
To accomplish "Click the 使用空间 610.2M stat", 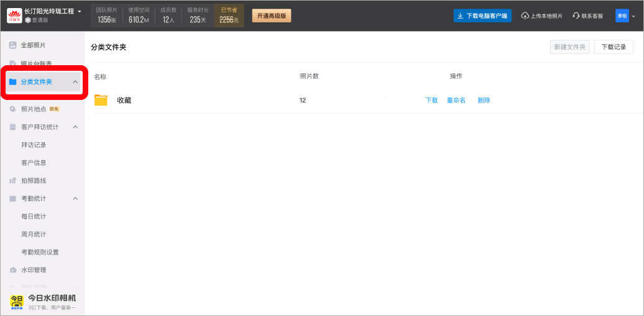I will point(139,16).
